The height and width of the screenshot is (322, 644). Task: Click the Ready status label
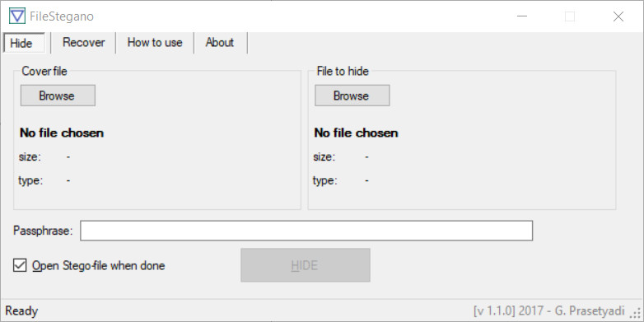pos(21,311)
